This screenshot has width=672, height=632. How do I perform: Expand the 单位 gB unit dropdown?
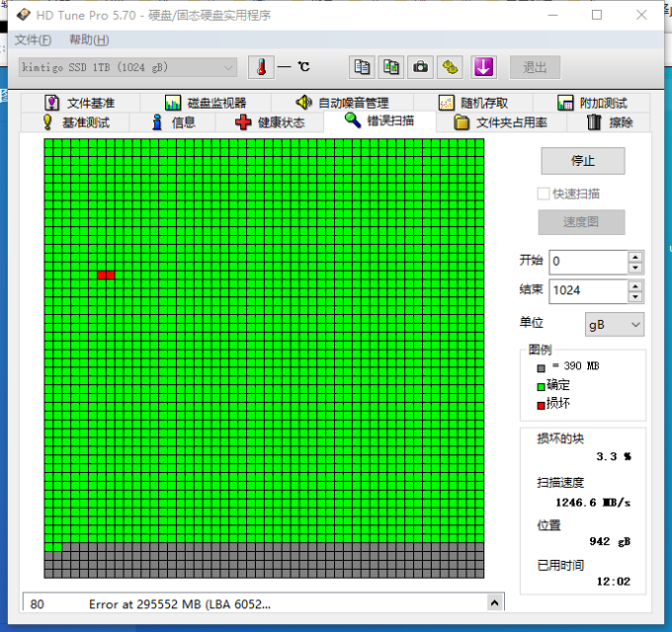(614, 325)
